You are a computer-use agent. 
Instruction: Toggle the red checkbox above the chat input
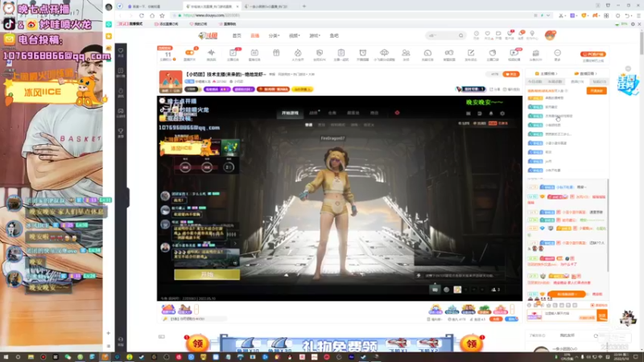pos(592,306)
